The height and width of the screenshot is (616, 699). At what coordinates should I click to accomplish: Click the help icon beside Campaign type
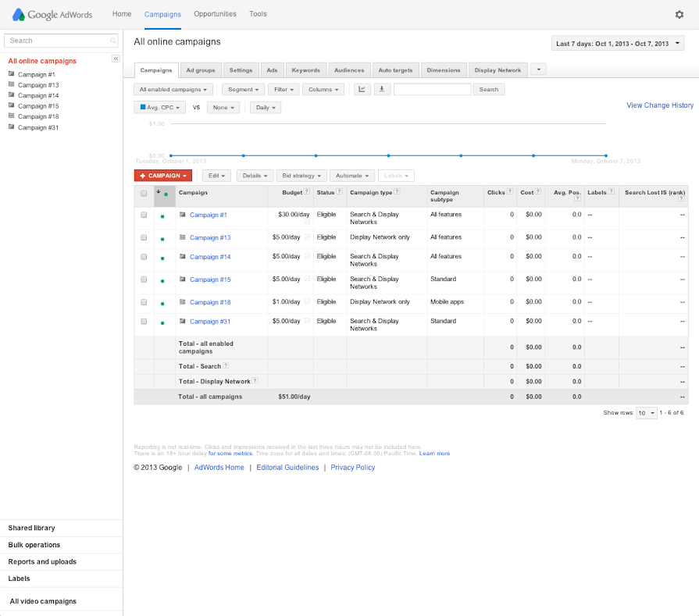(x=397, y=192)
